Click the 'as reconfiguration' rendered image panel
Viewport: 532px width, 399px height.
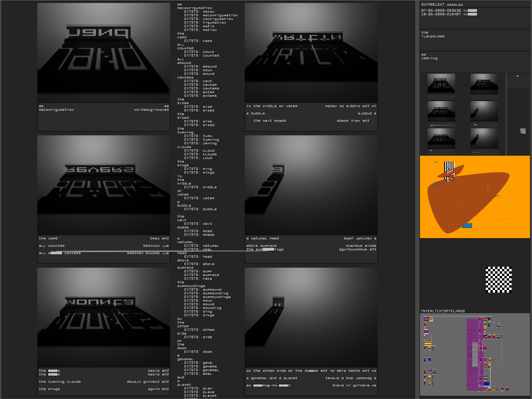(x=104, y=53)
